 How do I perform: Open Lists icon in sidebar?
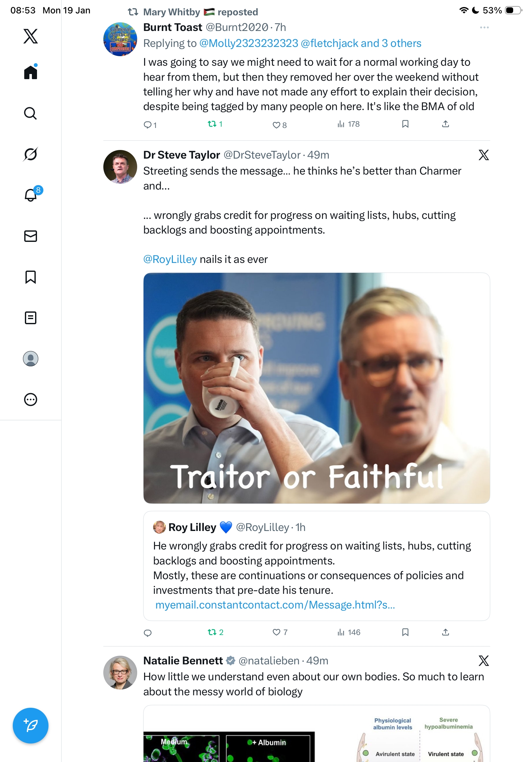click(x=30, y=318)
